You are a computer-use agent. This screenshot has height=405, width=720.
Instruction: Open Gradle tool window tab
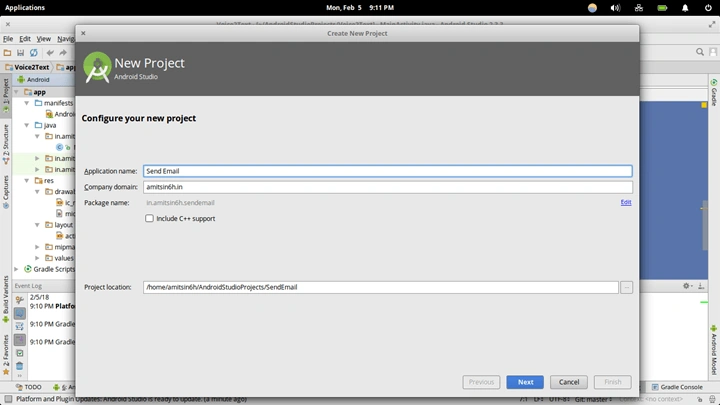714,93
